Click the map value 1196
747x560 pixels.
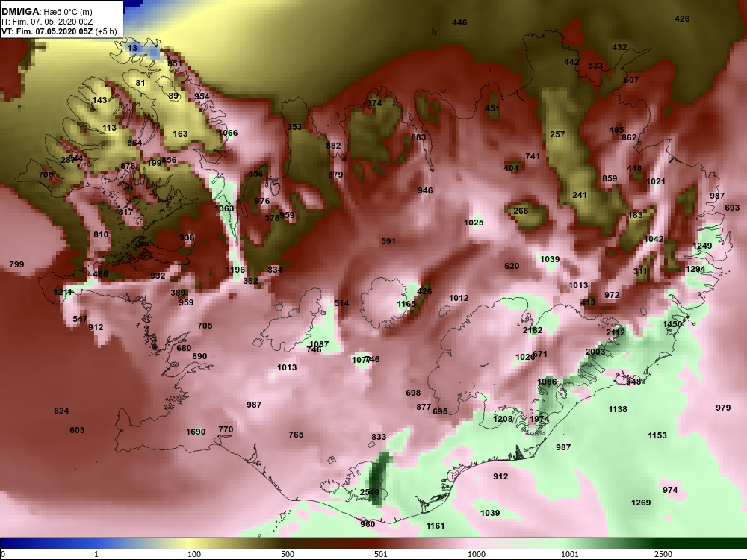(235, 270)
